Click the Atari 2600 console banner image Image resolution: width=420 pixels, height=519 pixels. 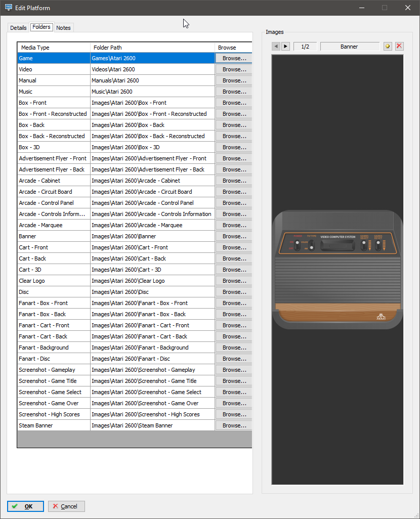[x=338, y=270]
